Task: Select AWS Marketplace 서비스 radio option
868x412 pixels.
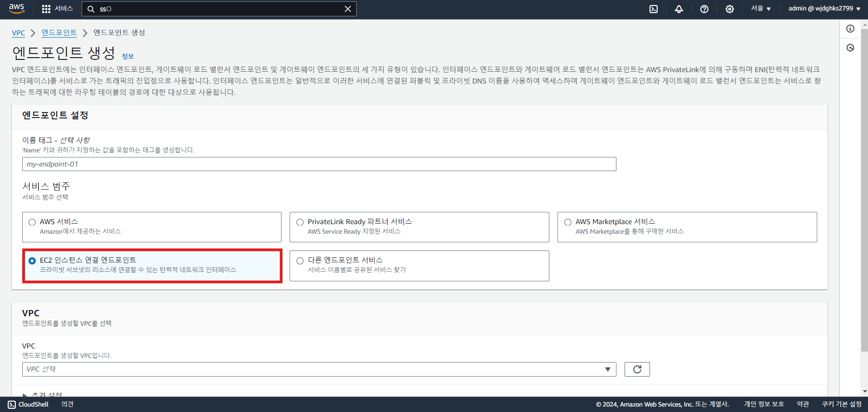Action: [x=687, y=227]
